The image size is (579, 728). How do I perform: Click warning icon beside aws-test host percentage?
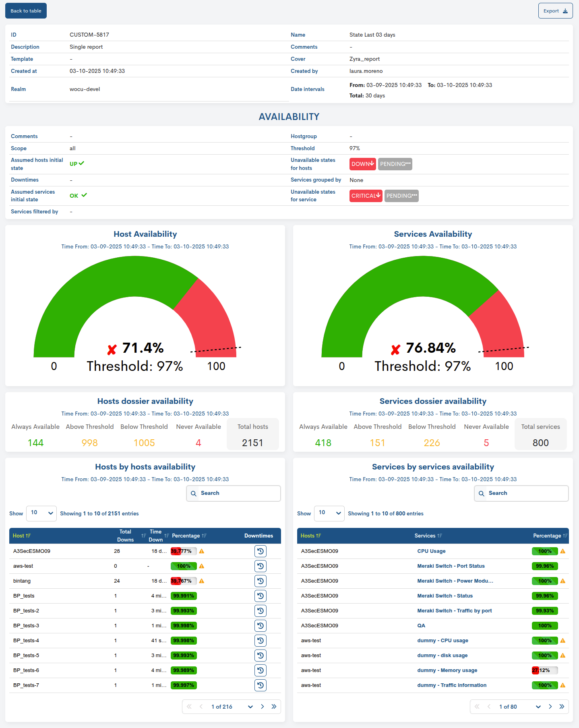point(202,566)
